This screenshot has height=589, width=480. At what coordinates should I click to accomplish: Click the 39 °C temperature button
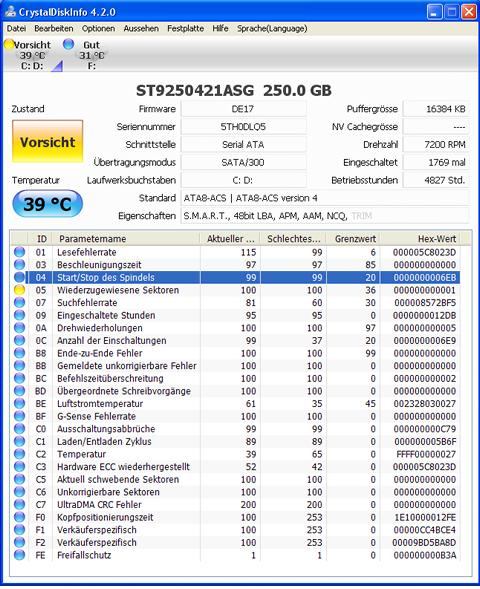pos(48,204)
